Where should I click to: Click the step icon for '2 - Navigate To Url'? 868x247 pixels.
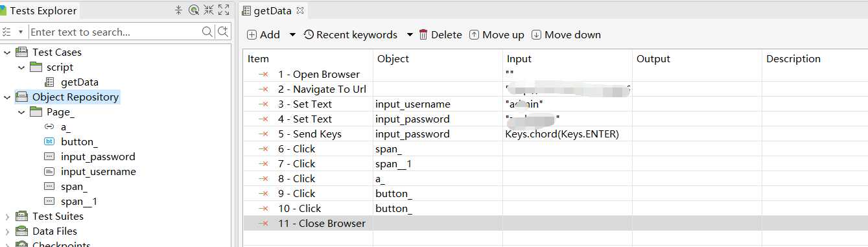point(264,89)
